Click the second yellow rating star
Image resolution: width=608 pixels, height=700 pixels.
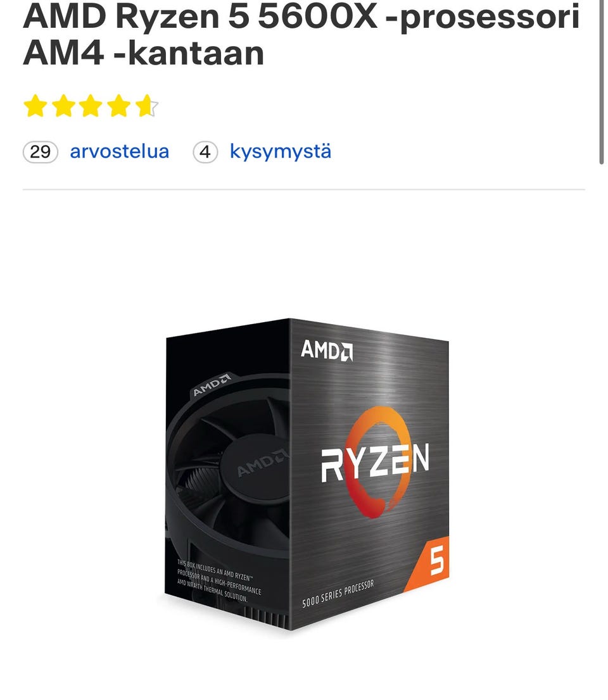[63, 106]
